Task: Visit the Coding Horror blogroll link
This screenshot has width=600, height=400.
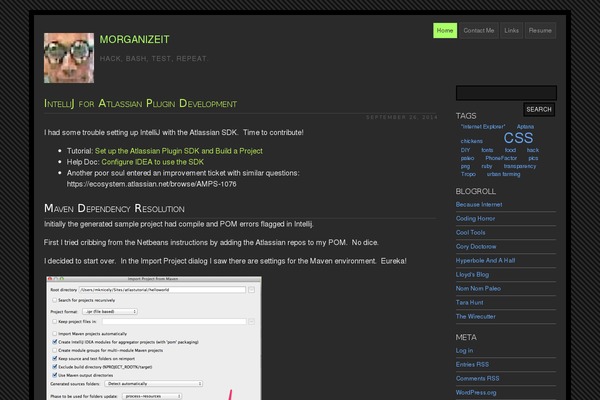Action: (x=475, y=219)
